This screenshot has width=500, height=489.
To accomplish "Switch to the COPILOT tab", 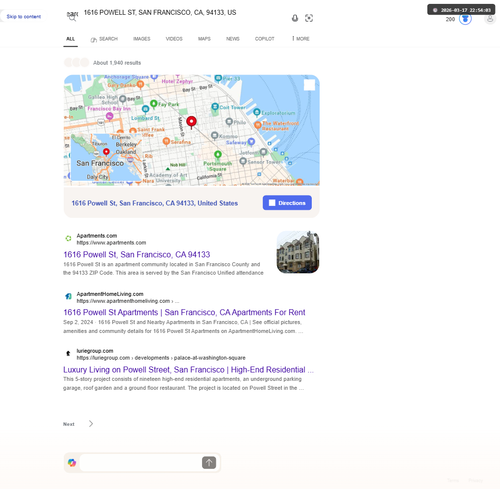I will click(x=265, y=39).
